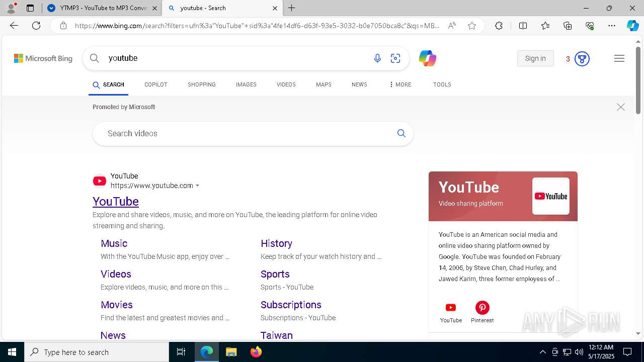The image size is (644, 362).
Task: Go back to the previous page
Action: (14, 26)
